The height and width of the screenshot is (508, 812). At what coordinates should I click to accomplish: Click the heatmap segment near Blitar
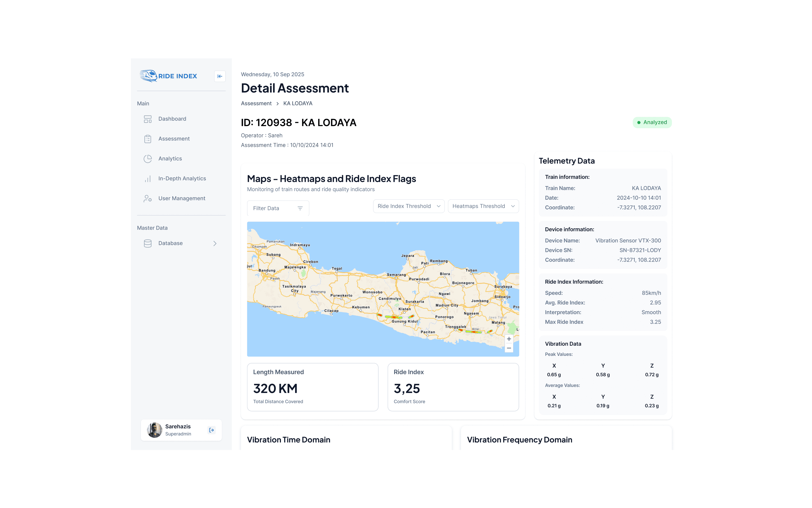click(473, 332)
